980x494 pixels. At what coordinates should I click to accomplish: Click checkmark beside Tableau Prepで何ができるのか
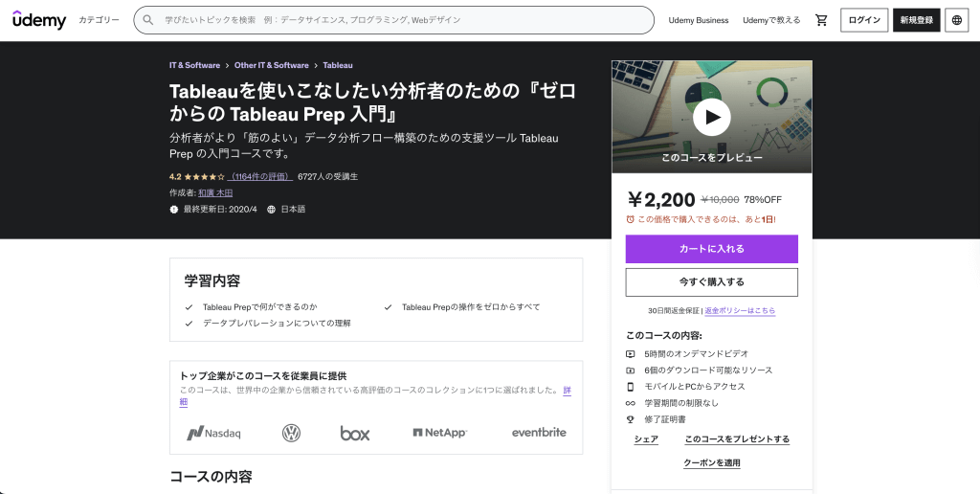189,307
